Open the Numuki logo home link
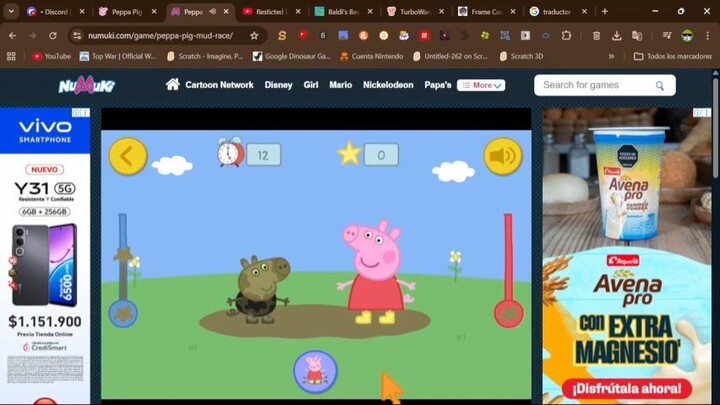The width and height of the screenshot is (720, 405). pyautogui.click(x=86, y=85)
